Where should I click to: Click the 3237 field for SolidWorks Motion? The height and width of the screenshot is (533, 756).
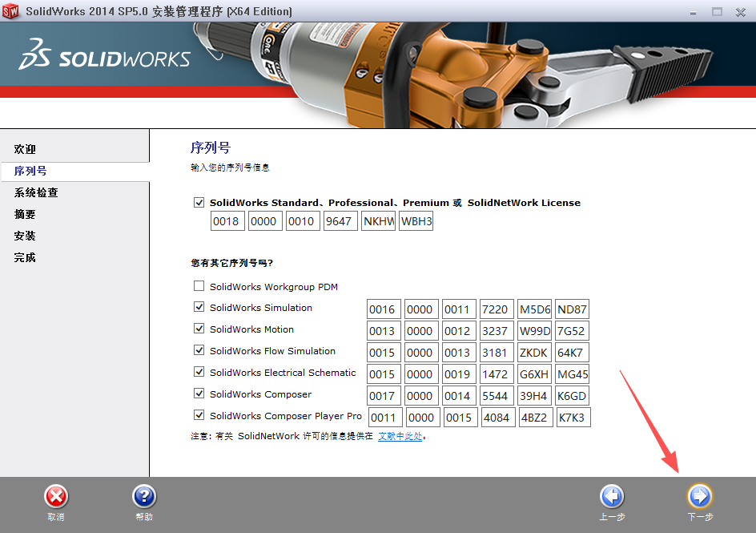click(x=497, y=330)
